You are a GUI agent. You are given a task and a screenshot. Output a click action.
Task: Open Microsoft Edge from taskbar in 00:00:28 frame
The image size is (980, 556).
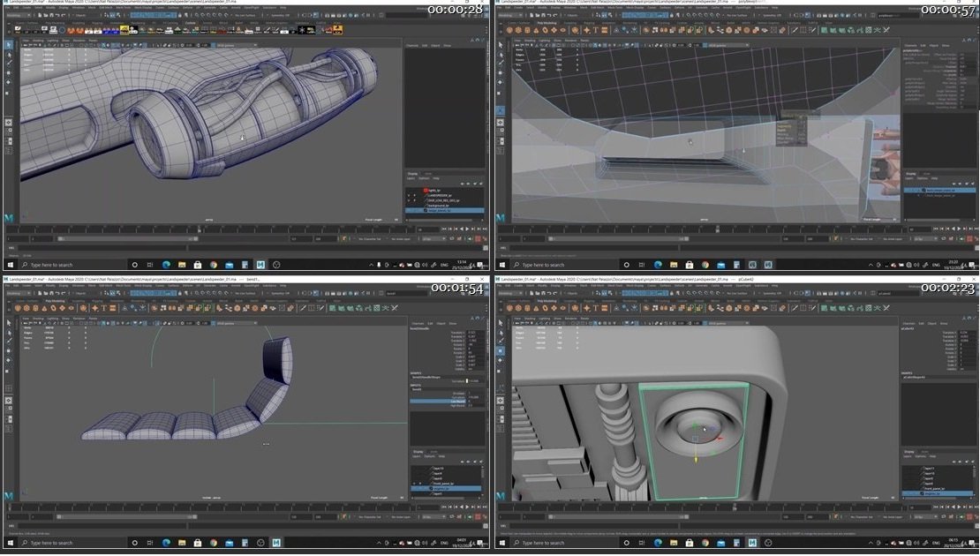point(166,265)
